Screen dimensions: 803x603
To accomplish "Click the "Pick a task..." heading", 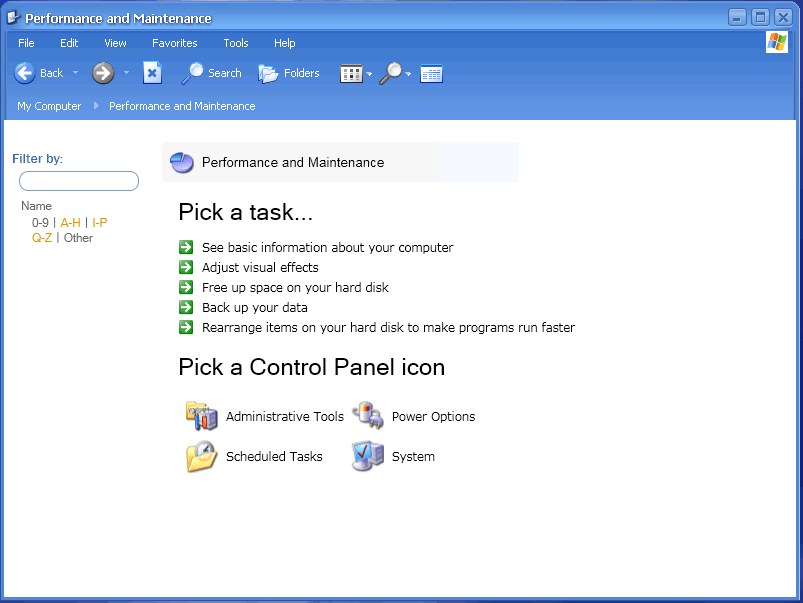I will click(245, 212).
